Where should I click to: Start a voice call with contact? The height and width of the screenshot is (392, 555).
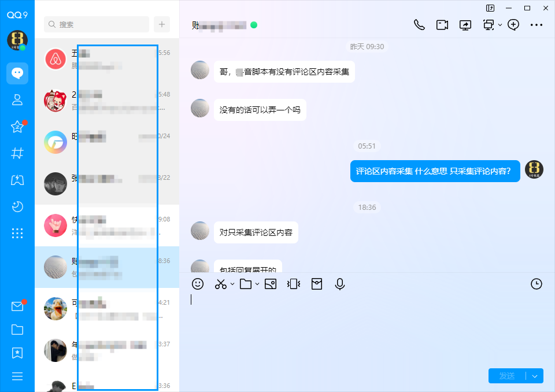point(419,25)
